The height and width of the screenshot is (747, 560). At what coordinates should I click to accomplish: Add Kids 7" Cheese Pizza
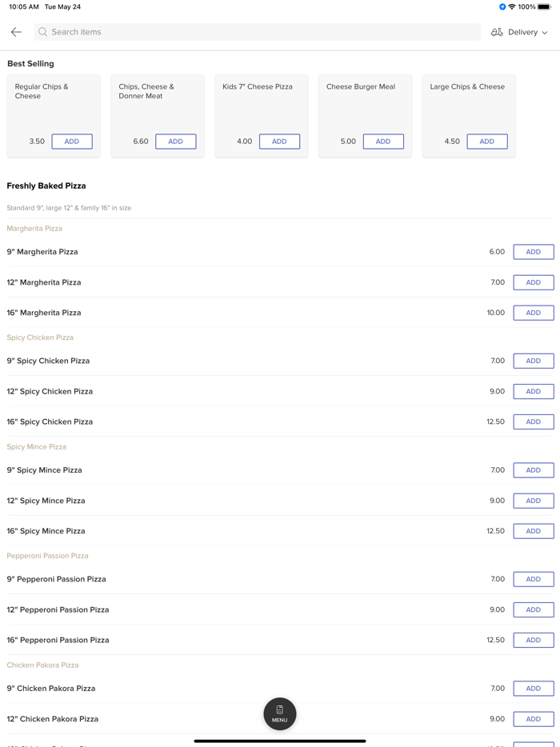pyautogui.click(x=279, y=142)
